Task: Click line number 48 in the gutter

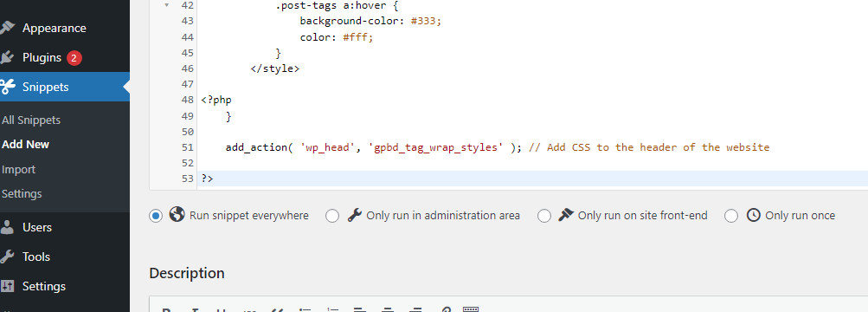Action: tap(187, 101)
